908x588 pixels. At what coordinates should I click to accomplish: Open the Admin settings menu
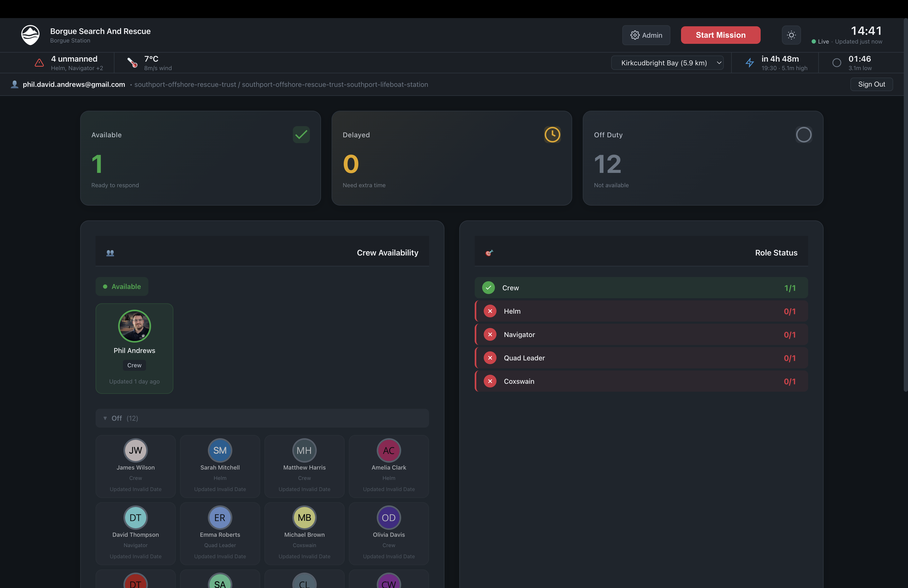pos(646,35)
